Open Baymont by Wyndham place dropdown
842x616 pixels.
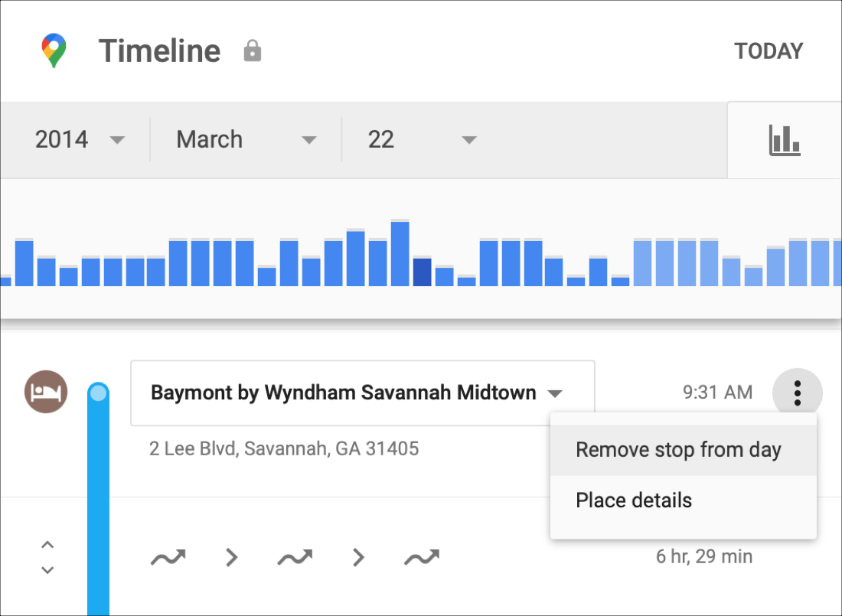click(363, 393)
